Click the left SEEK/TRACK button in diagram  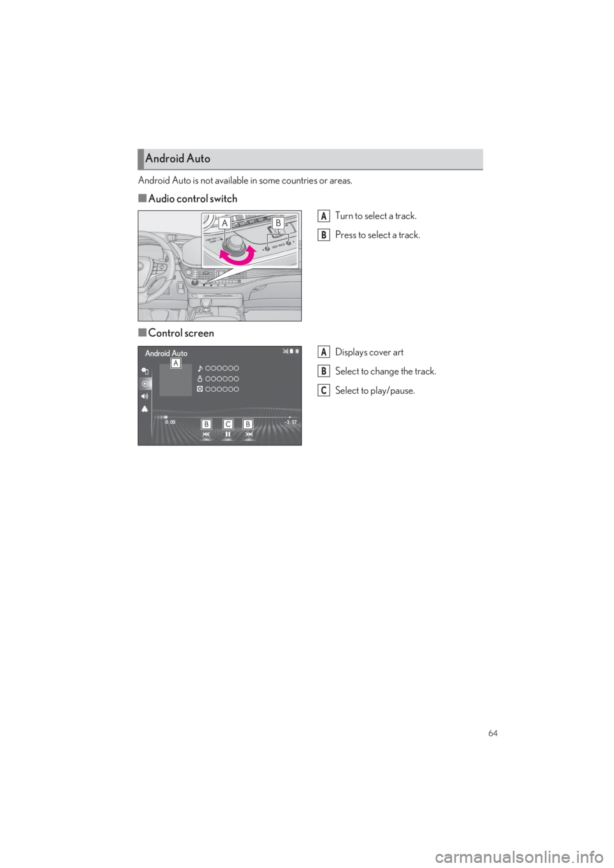(x=267, y=247)
